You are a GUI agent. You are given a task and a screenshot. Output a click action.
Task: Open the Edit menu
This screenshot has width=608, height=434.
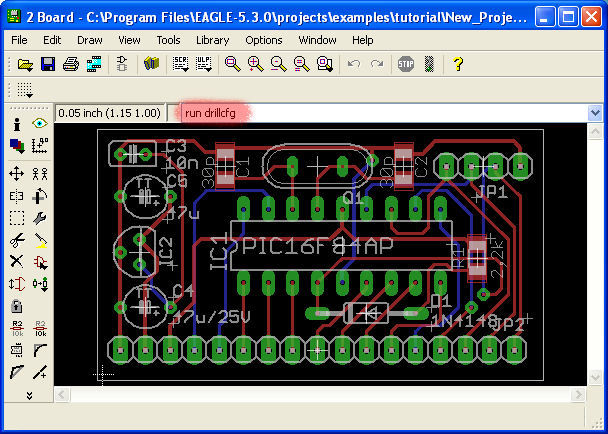tap(52, 40)
